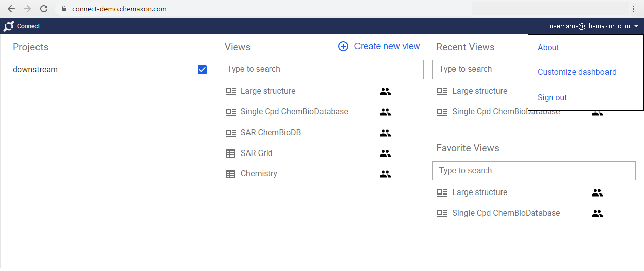
Task: Click grid icon beside Chemistry
Action: (x=231, y=174)
